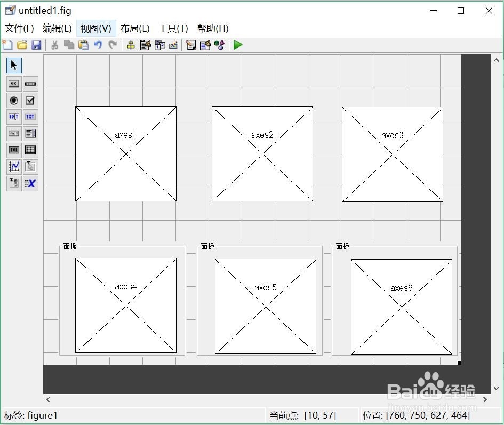Open the 编辑(E) menu
Image resolution: width=504 pixels, height=425 pixels.
click(x=57, y=28)
